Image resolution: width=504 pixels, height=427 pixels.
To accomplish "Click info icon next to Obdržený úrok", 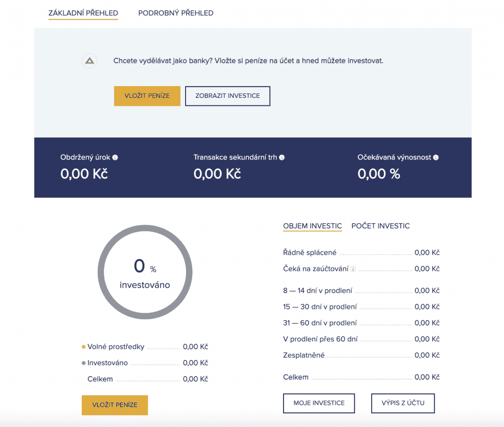I will [x=115, y=157].
